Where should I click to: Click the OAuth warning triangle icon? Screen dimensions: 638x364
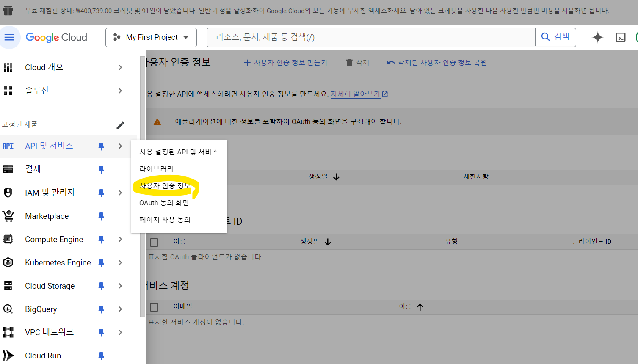click(x=157, y=122)
